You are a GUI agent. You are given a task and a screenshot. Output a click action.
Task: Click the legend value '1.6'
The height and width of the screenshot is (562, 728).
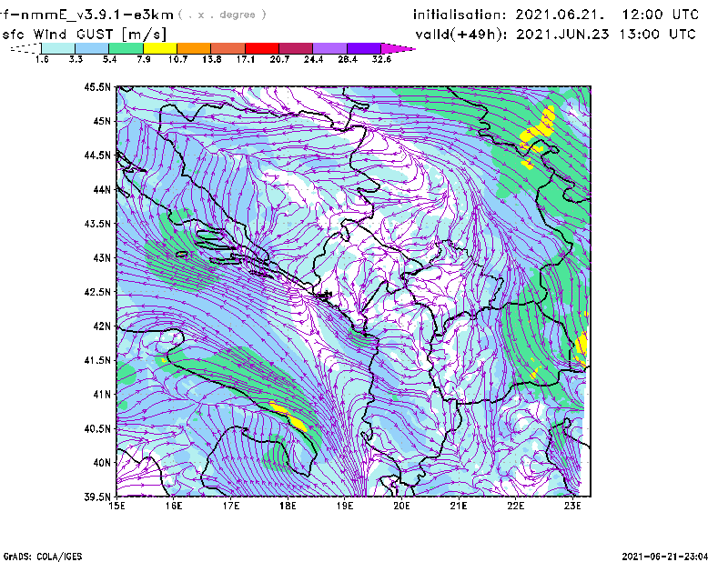42,59
